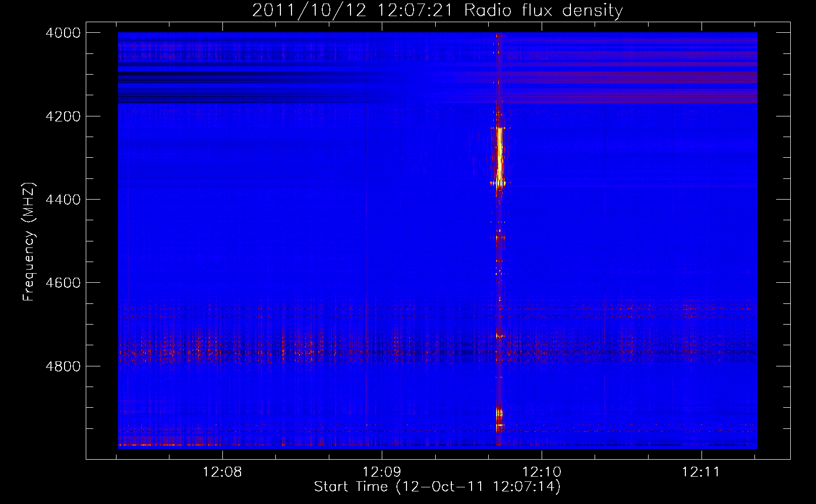Screen dimensions: 816x504
Task: Click the 4200 frequency tick label
Action: coord(63,116)
